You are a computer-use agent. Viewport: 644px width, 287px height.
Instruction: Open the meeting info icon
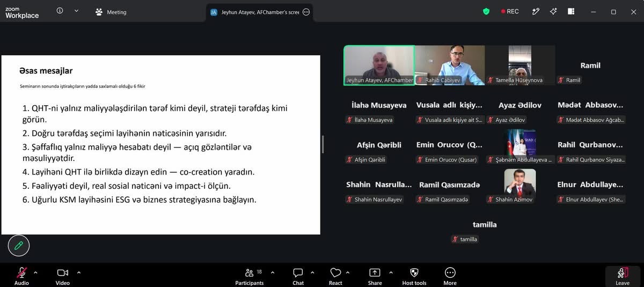tap(60, 11)
